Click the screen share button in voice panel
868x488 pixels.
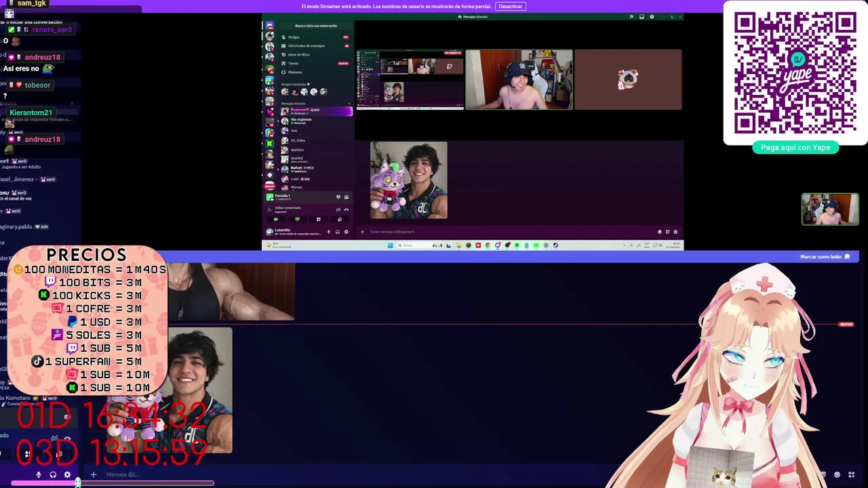pos(297,219)
